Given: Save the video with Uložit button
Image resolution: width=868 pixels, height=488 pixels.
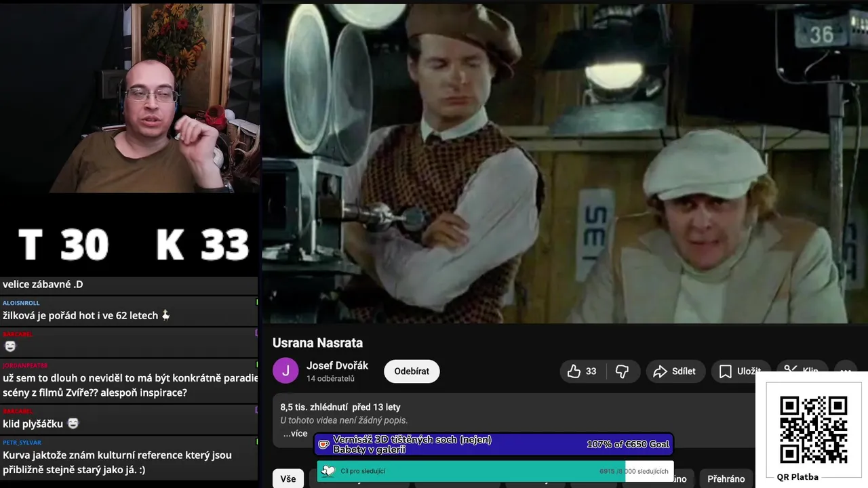Looking at the screenshot, I should point(740,371).
